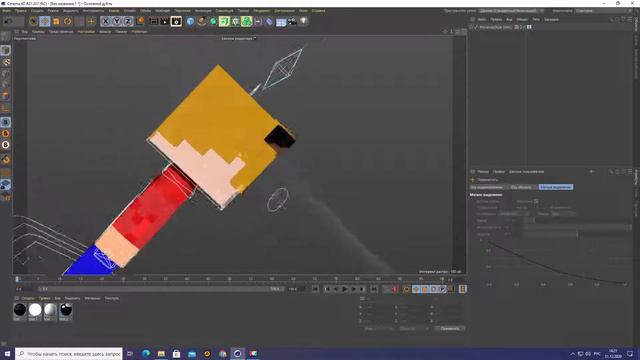The width and height of the screenshot is (640, 360).
Task: Click the green Volume generator icon
Action: tap(247, 21)
